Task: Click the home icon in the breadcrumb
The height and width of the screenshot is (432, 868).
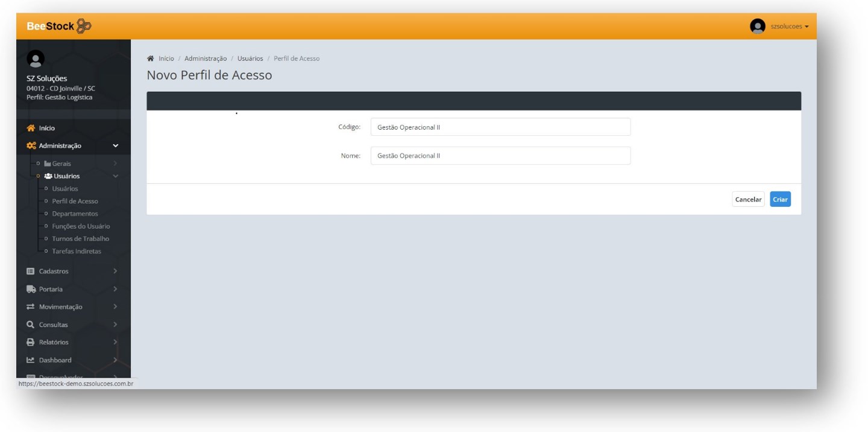Action: (150, 59)
